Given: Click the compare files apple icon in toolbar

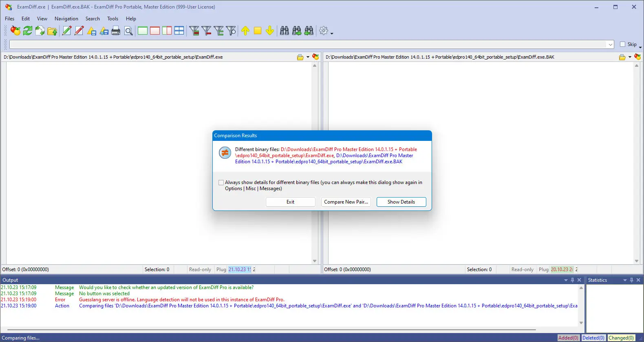Looking at the screenshot, I should click(x=15, y=31).
